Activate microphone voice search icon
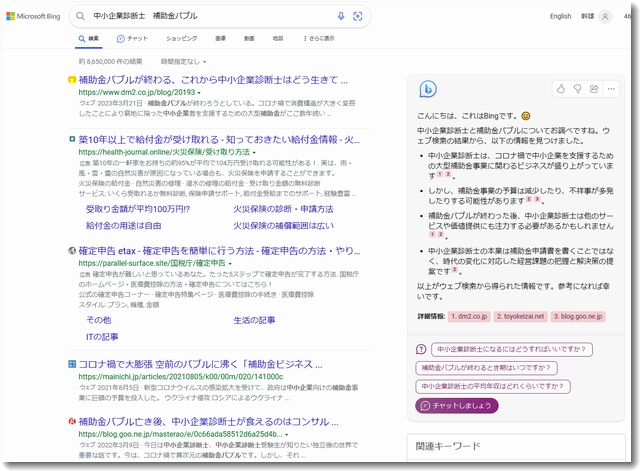640x471 pixels. click(x=341, y=16)
